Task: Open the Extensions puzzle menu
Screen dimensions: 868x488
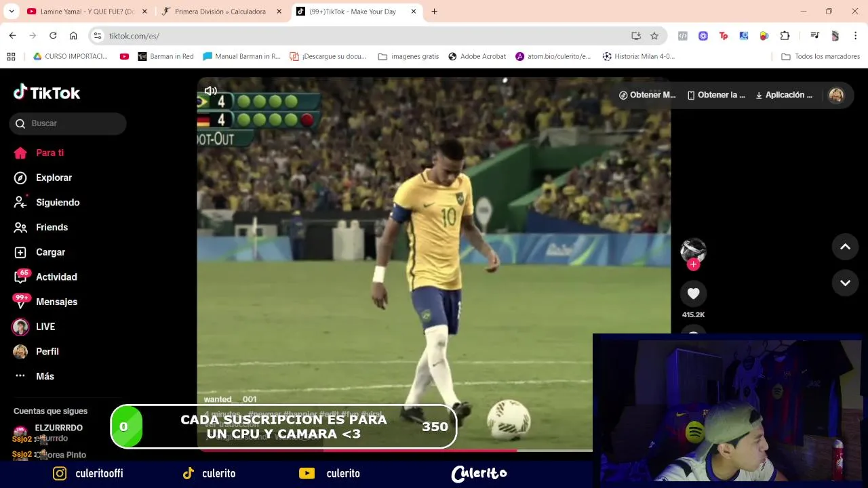Action: click(x=785, y=35)
